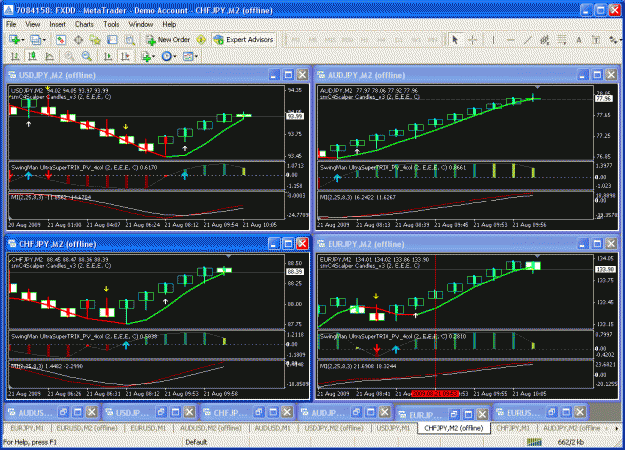625x450 pixels.
Task: Open the View menu
Action: tap(33, 24)
